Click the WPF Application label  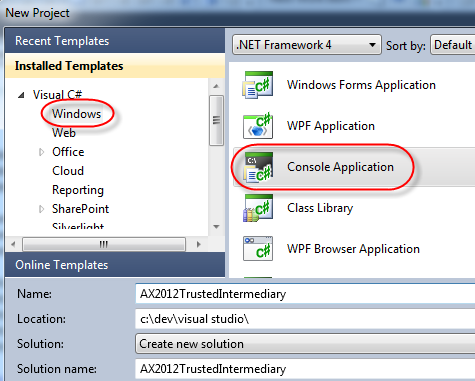click(331, 126)
